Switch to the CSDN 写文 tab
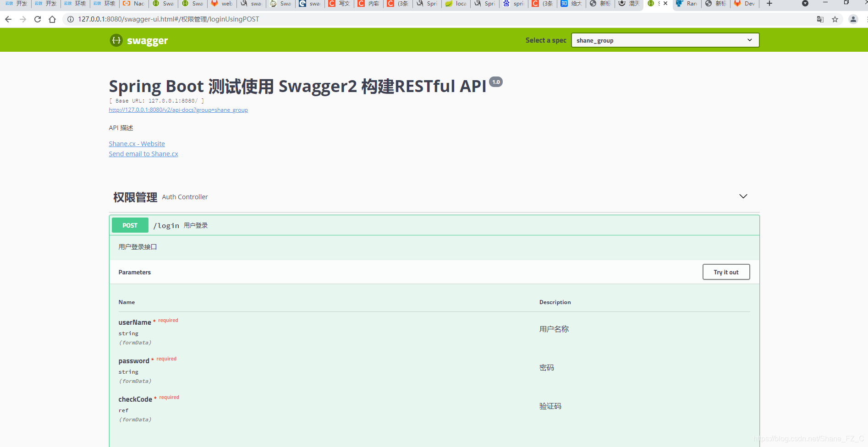The image size is (868, 447). (x=339, y=4)
